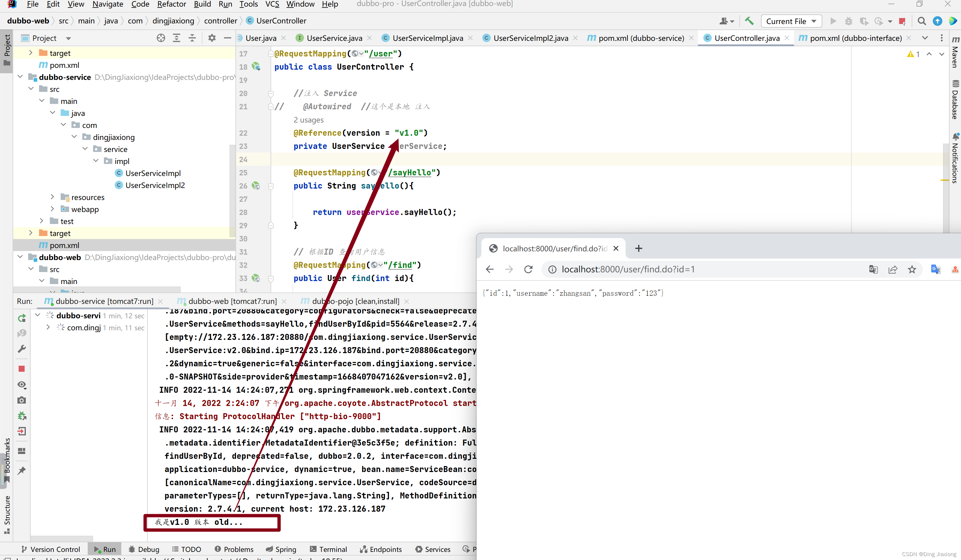Collapse the dubbo-service module node

tap(20, 77)
